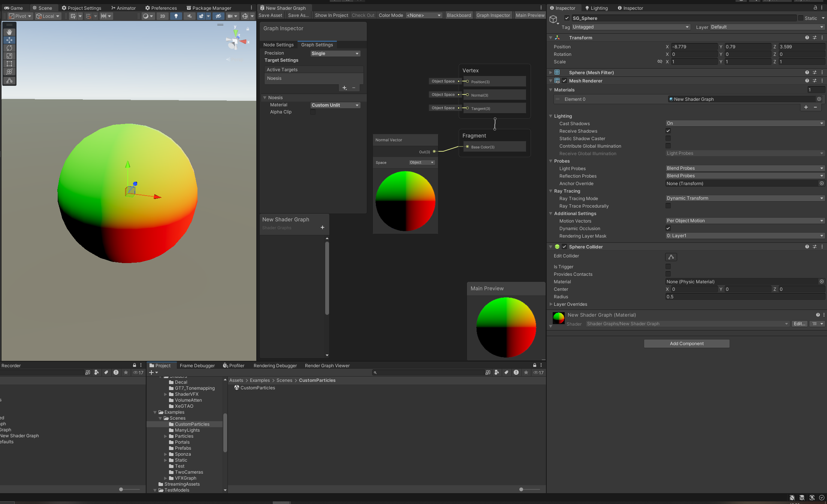Click the Add Component button

click(686, 344)
